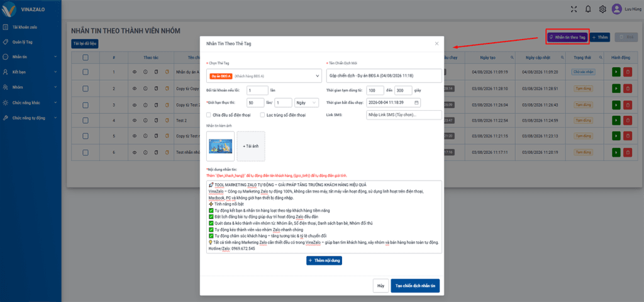
Task: Click the VinaZalo logo
Action: coord(10,10)
